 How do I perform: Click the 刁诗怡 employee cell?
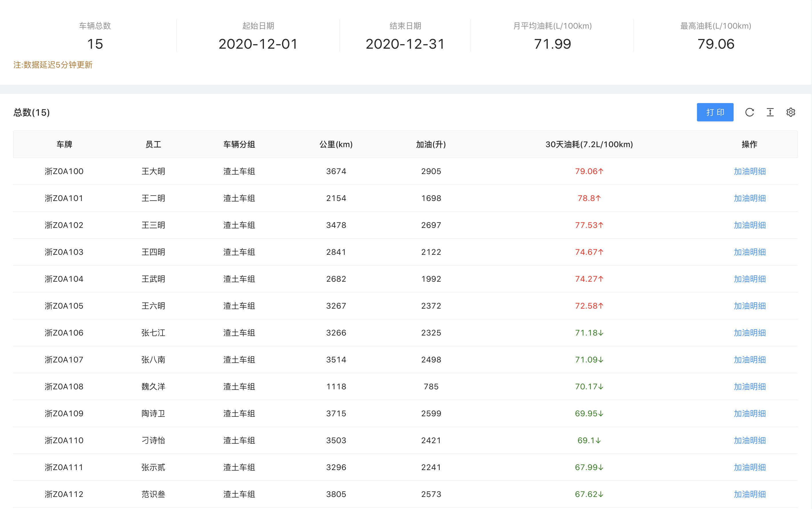tap(153, 441)
